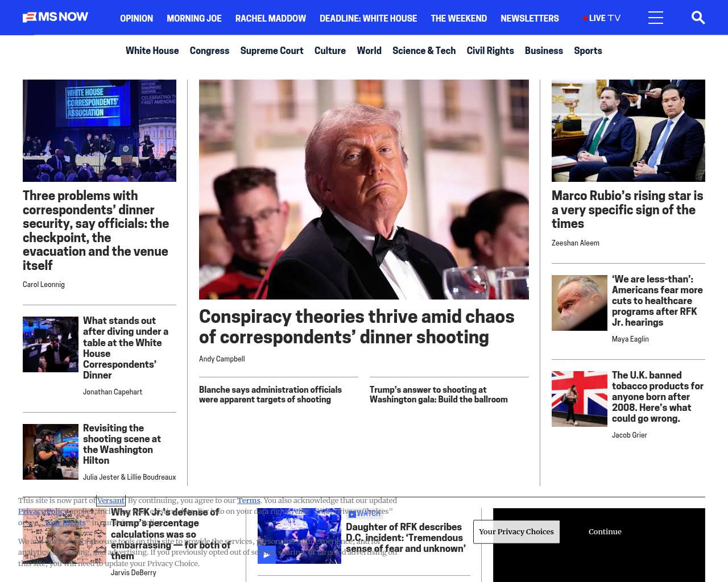Image resolution: width=728 pixels, height=582 pixels.
Task: Open Marco Rubio rising star article
Action: click(627, 210)
